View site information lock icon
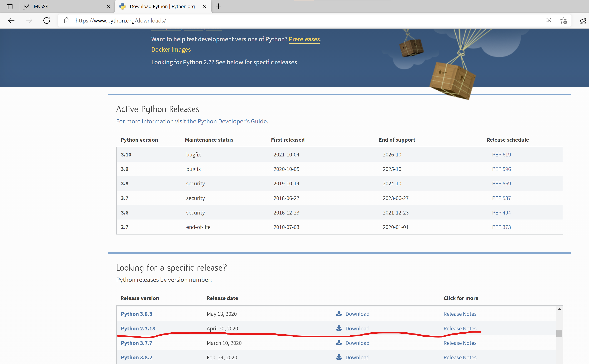 (x=67, y=21)
